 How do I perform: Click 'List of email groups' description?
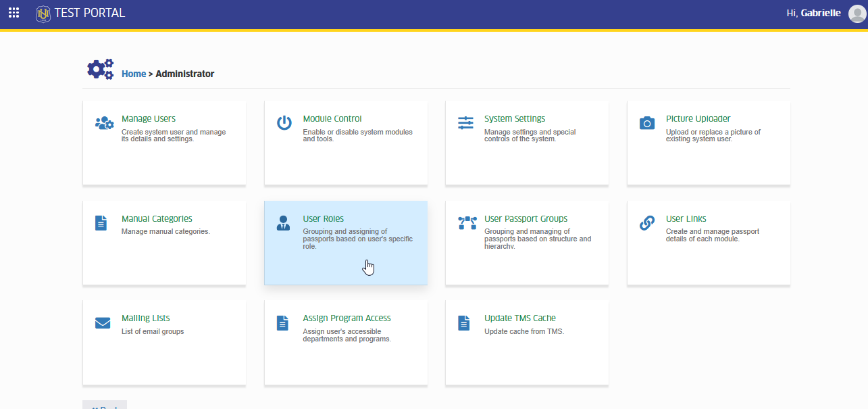coord(153,331)
